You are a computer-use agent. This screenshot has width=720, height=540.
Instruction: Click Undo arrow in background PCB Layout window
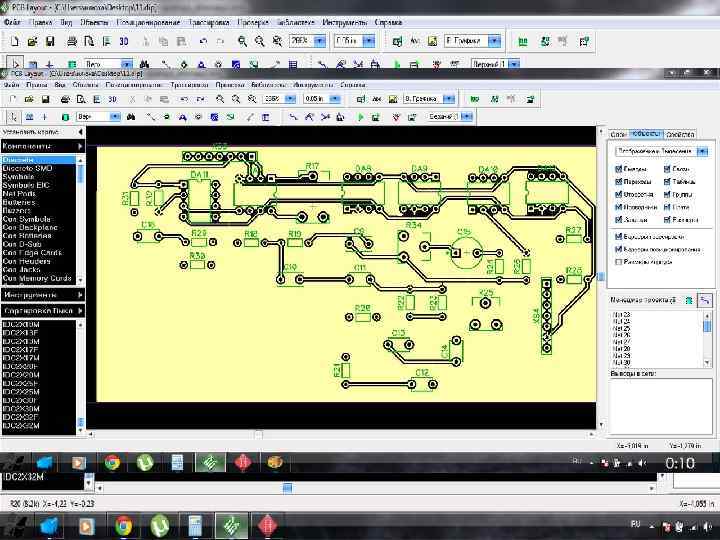(203, 41)
